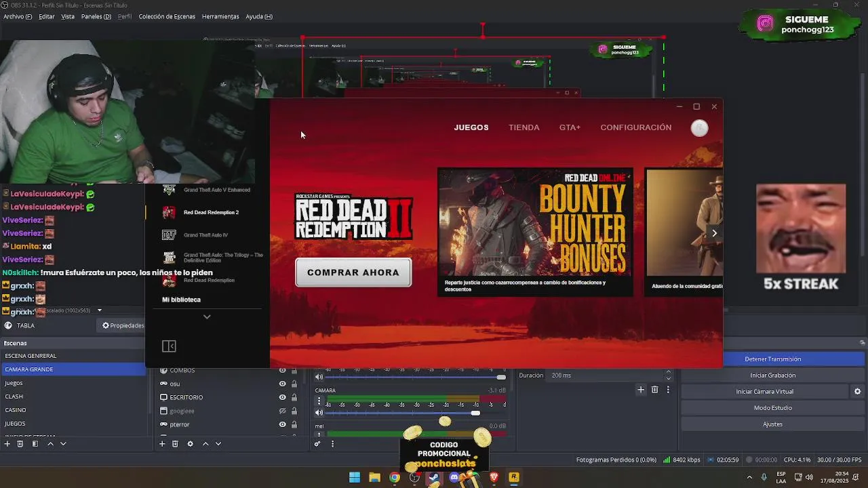This screenshot has height=488, width=868.
Task: Show next featured card in launcher carousel
Action: [714, 233]
